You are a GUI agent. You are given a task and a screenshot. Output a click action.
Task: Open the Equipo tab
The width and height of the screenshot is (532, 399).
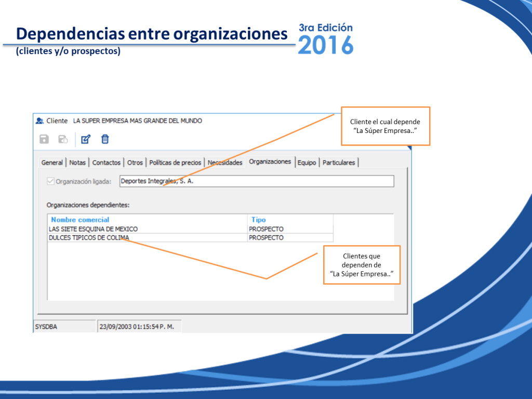tap(307, 163)
